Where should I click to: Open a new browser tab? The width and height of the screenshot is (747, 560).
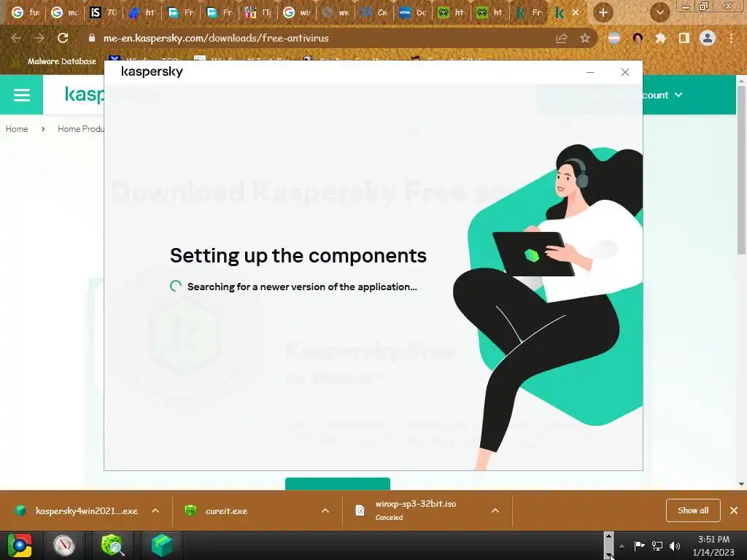(x=603, y=13)
